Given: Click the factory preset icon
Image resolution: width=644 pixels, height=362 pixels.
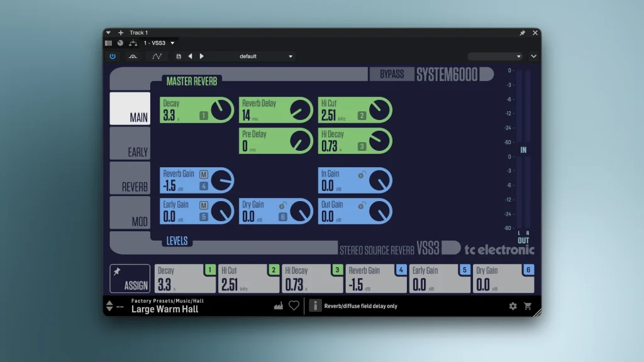Looking at the screenshot, I should [x=279, y=306].
